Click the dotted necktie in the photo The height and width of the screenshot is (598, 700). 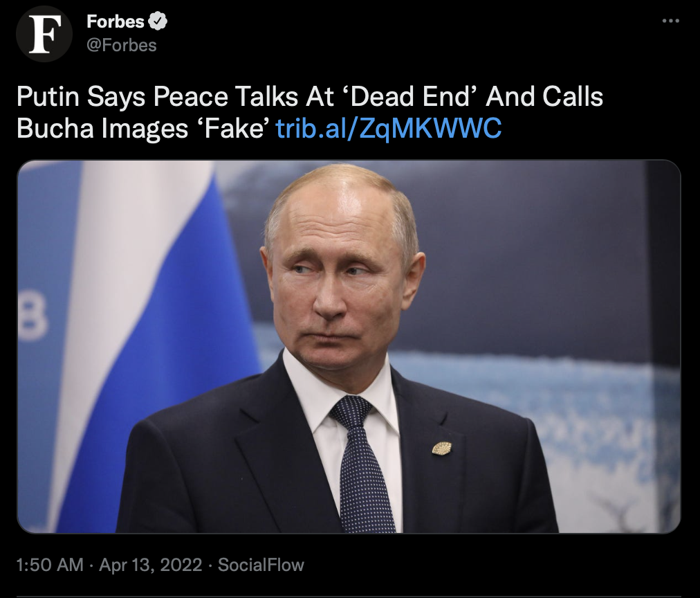(x=360, y=464)
